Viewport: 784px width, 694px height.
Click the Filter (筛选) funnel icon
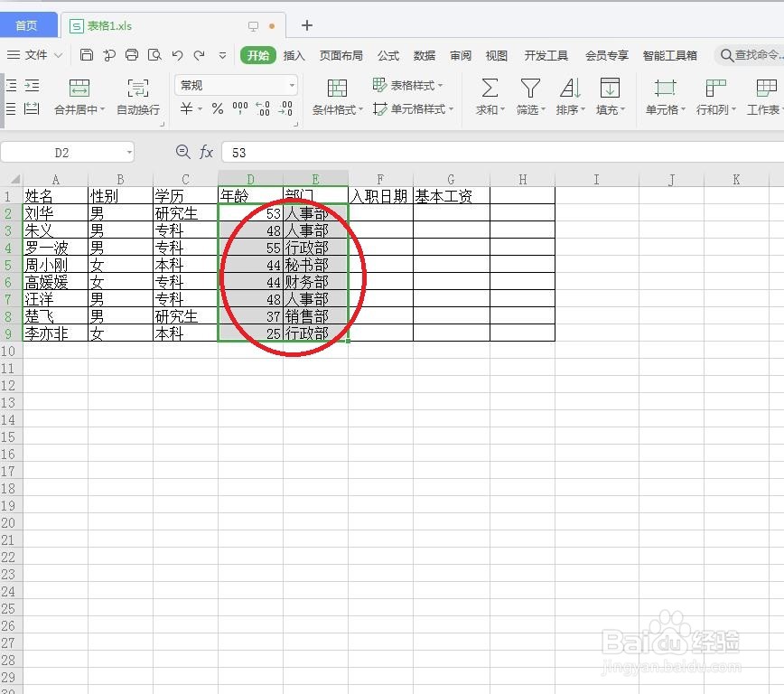click(x=530, y=88)
